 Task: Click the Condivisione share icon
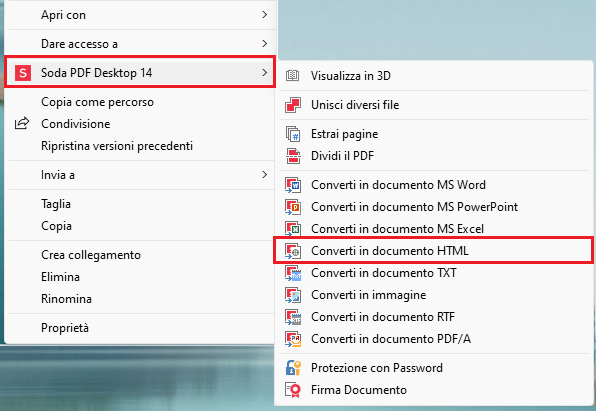tap(22, 123)
